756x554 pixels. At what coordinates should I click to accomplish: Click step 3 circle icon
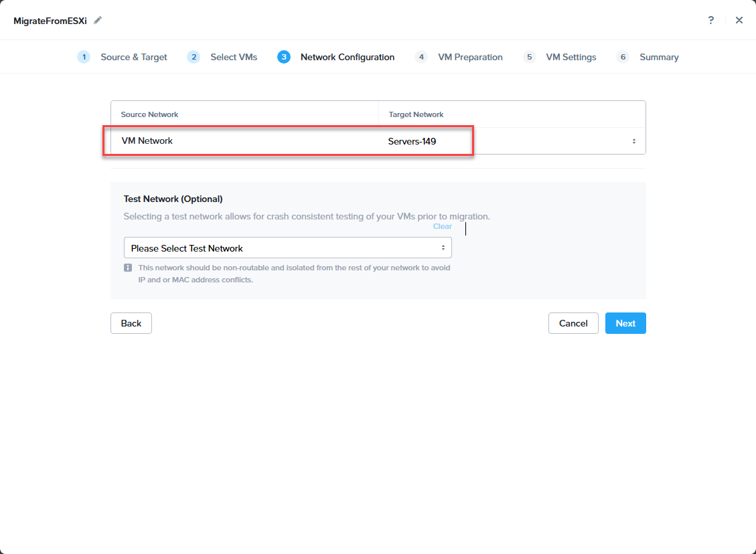point(284,57)
